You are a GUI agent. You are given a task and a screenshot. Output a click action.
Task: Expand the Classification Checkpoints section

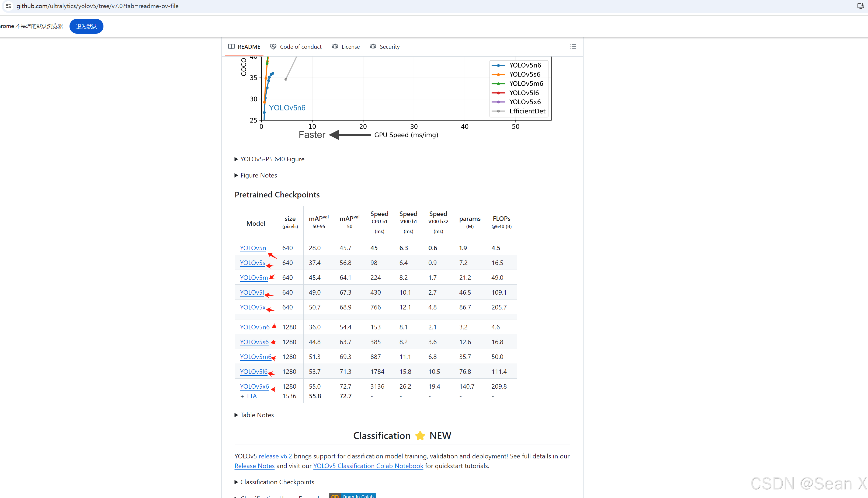274,482
